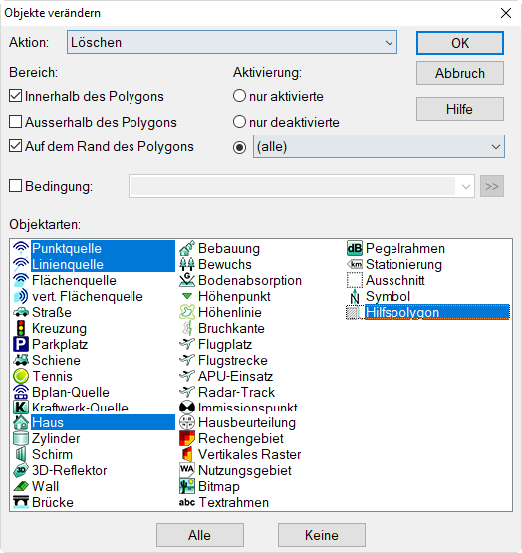Viewport: 522px width, 553px height.
Task: Choose the Flugplatz airplane icon
Action: 187,344
